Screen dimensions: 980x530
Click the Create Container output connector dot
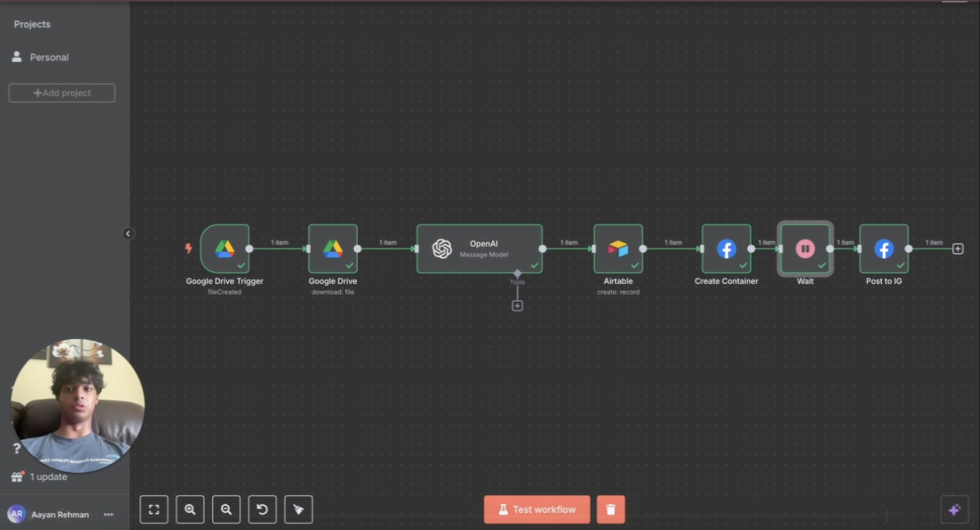pos(751,249)
